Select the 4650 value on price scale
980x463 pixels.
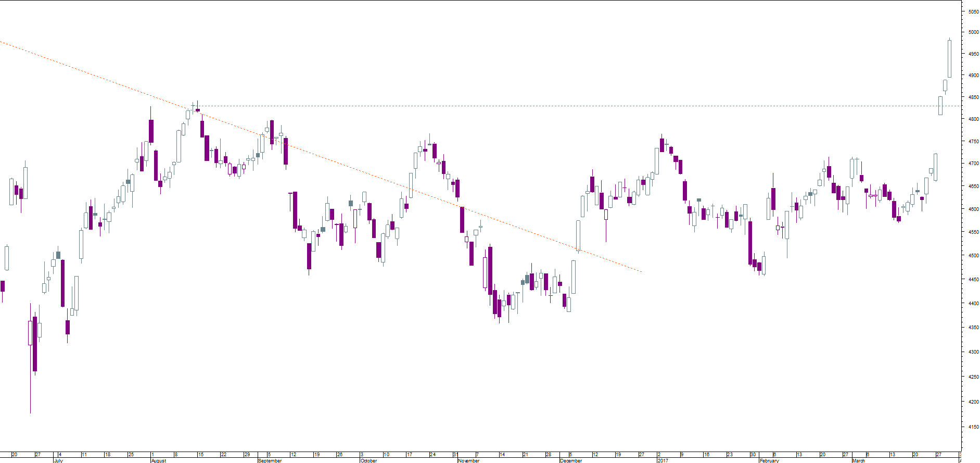pos(973,186)
